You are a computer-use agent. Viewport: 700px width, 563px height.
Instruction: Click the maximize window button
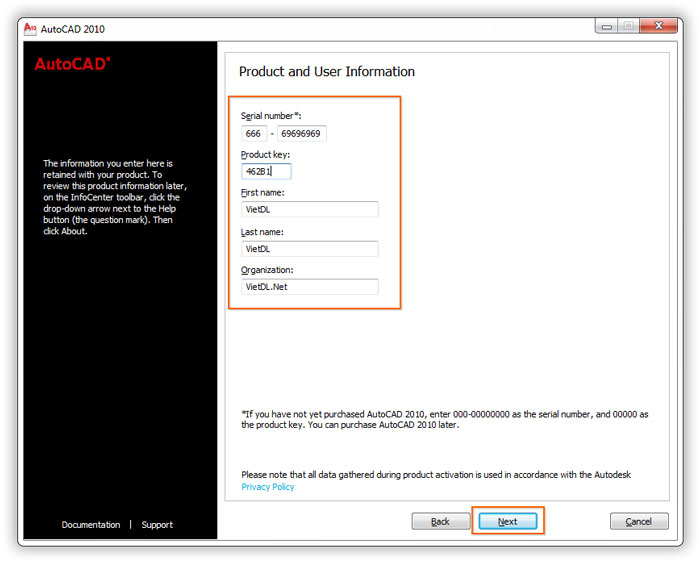coord(628,26)
